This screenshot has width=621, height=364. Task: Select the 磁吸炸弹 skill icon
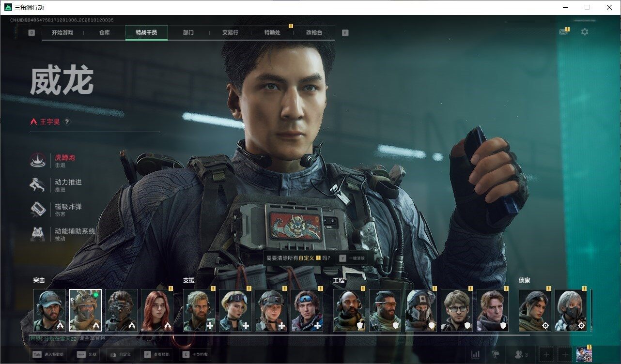[38, 209]
